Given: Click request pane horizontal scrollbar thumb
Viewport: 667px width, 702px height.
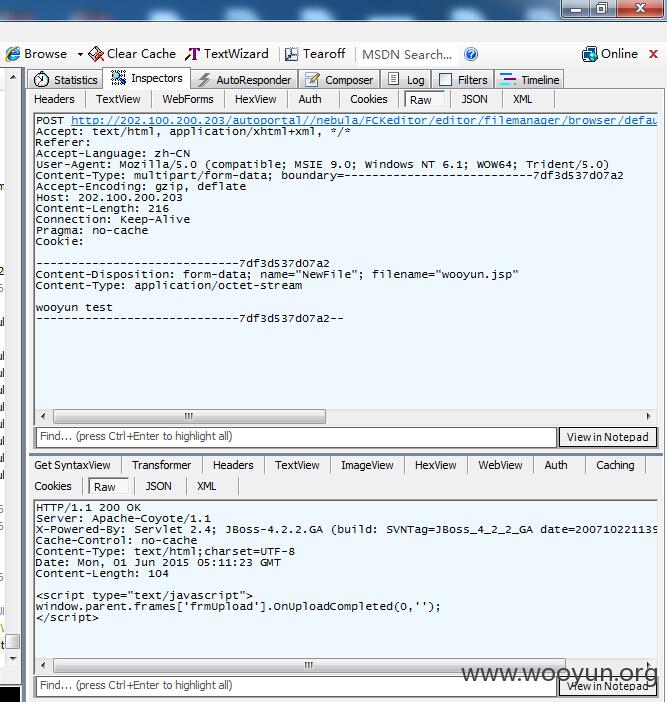Looking at the screenshot, I should (189, 416).
